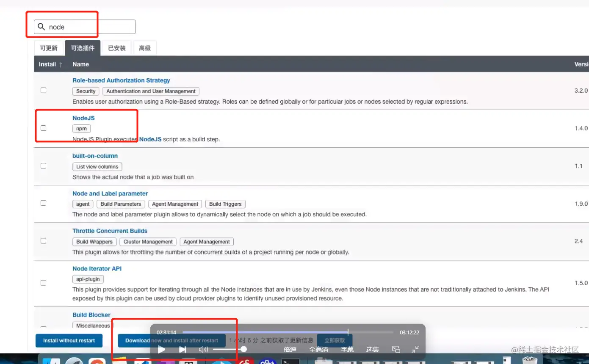
Task: Click the List view columns tag
Action: [97, 167]
